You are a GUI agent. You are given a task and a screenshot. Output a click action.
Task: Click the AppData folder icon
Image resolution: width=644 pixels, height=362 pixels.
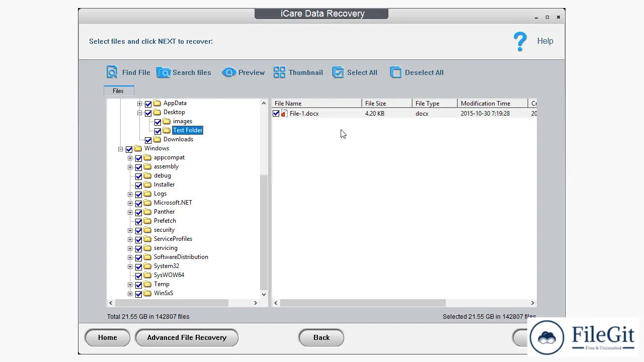157,103
